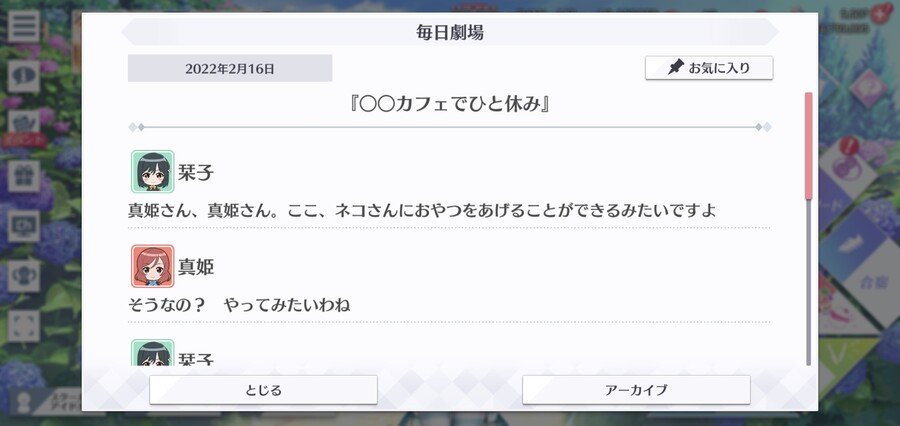Click the lower scrollbar track area
The height and width of the screenshot is (426, 900).
tap(808, 281)
